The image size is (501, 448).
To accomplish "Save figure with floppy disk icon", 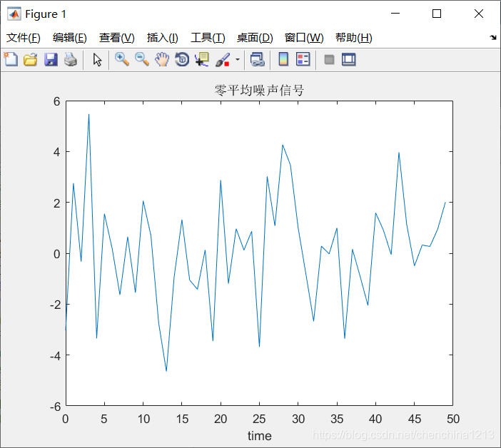I will pyautogui.click(x=51, y=60).
